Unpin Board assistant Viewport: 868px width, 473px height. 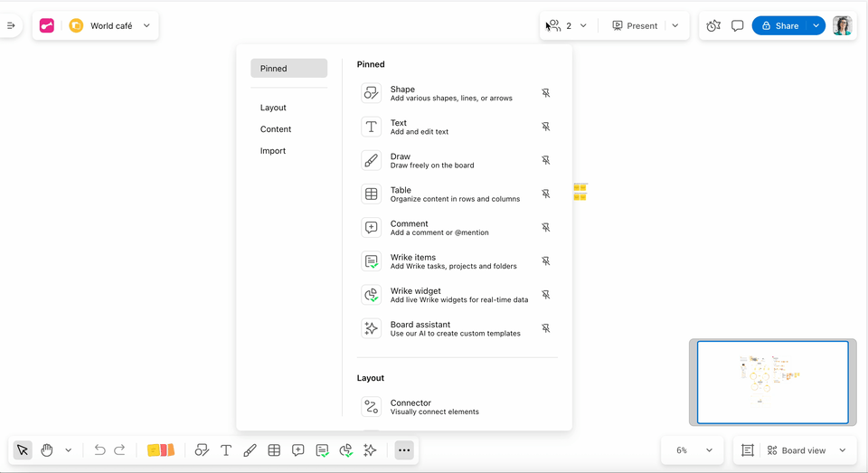click(546, 328)
